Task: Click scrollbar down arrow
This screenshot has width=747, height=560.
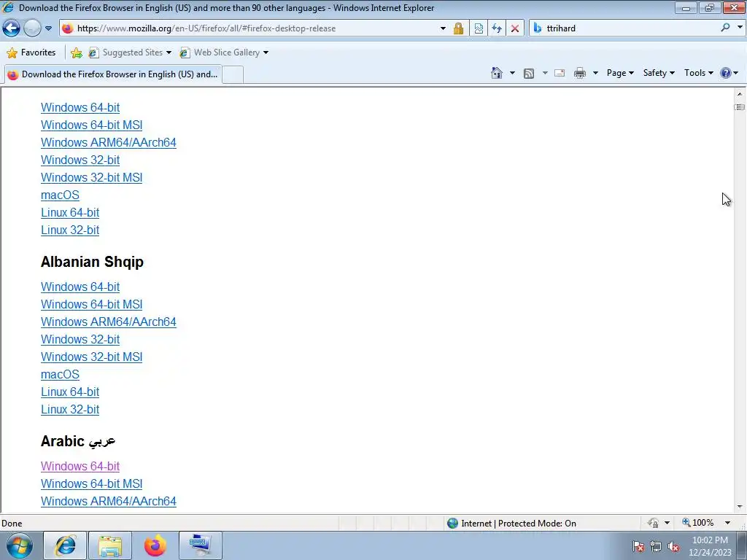Action: 740,507
